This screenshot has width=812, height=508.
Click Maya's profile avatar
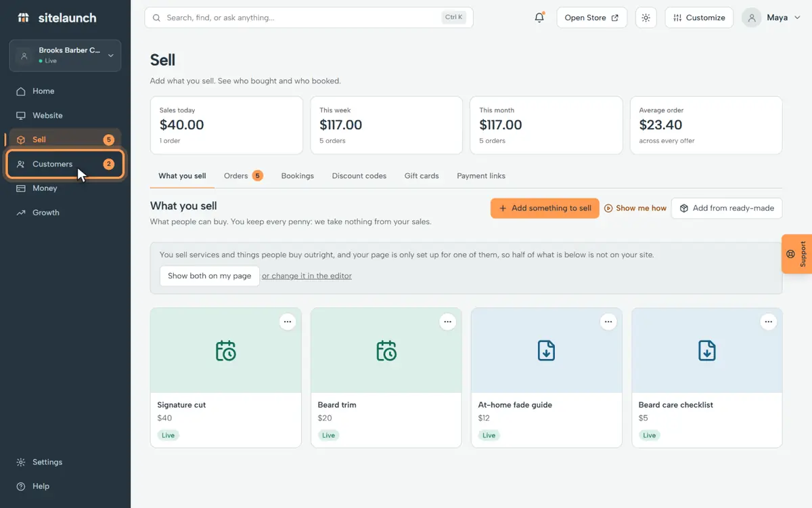752,18
